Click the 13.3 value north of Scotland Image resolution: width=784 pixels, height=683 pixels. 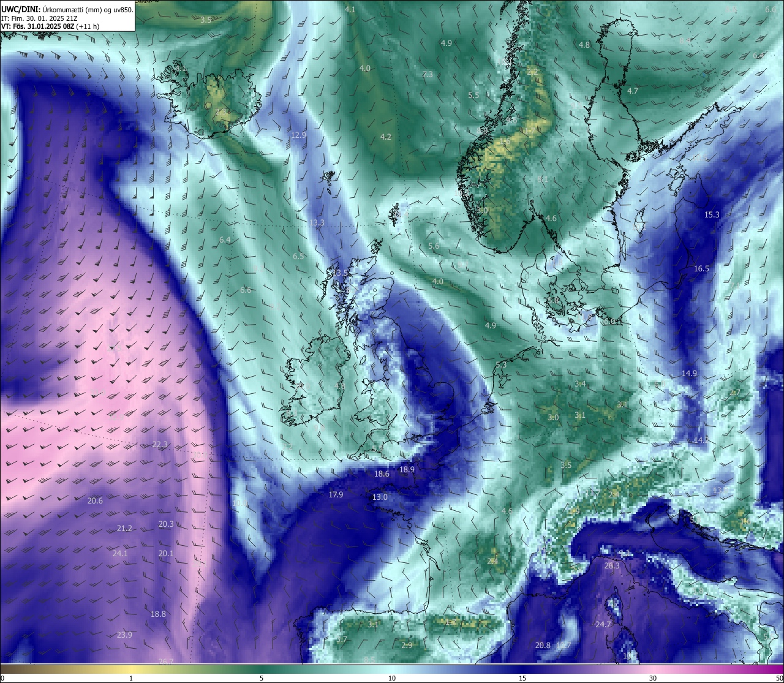tap(317, 222)
